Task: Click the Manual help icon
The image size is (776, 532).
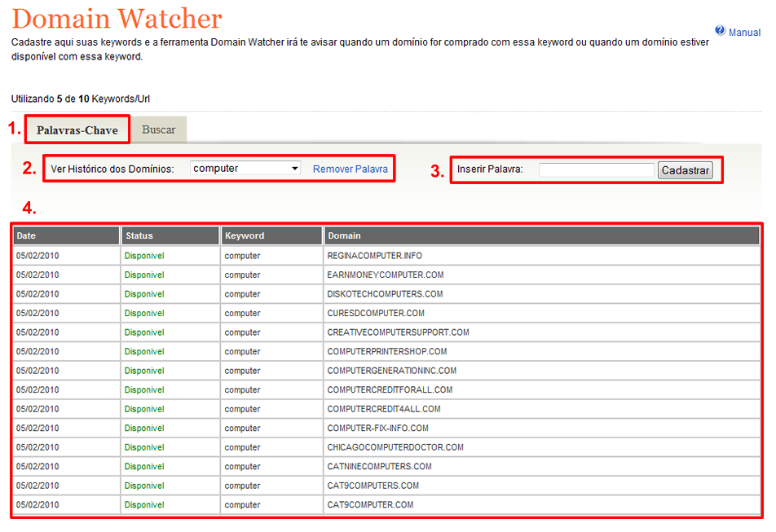Action: tap(720, 31)
